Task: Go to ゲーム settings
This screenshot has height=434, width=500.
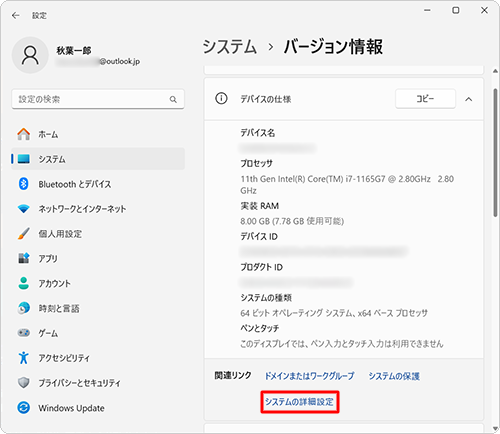Action: 98,333
